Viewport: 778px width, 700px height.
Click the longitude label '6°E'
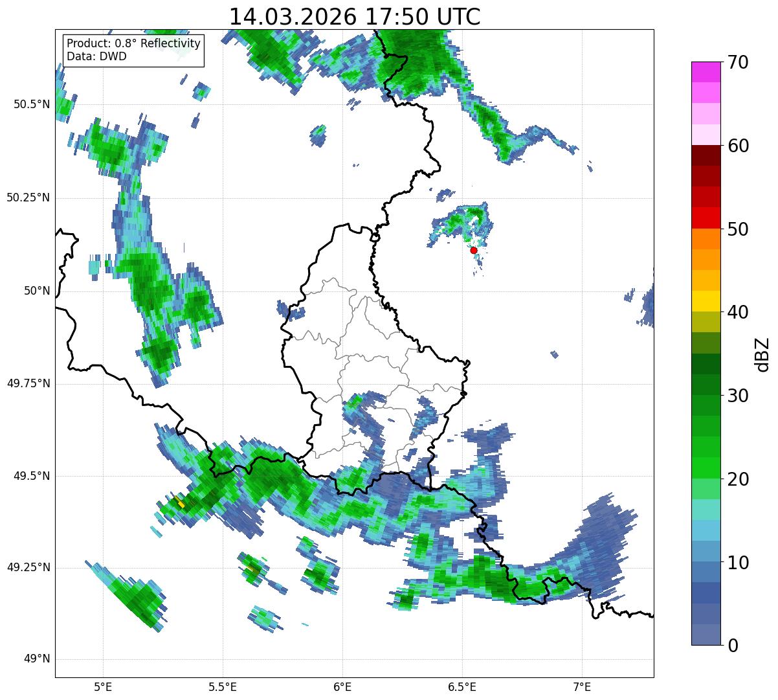tap(342, 686)
